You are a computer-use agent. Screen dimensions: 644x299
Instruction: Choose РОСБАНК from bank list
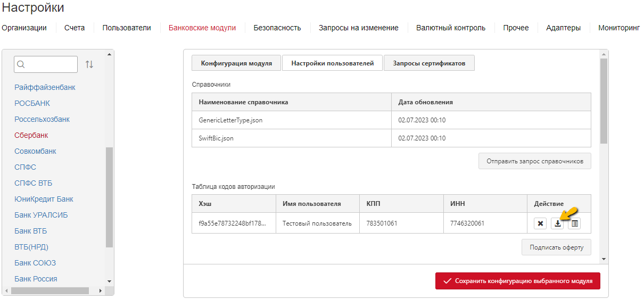pyautogui.click(x=32, y=103)
